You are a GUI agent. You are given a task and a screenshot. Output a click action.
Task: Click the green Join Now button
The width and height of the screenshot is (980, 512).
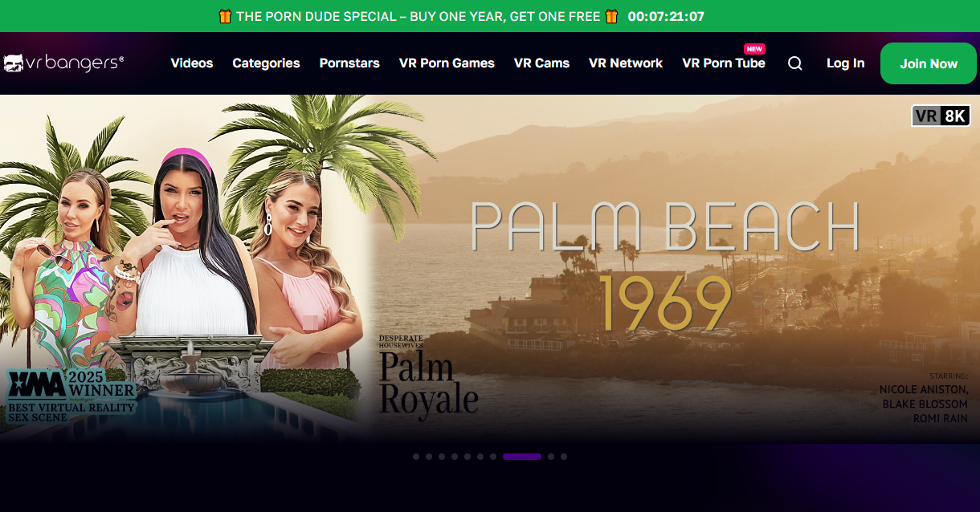pos(929,63)
